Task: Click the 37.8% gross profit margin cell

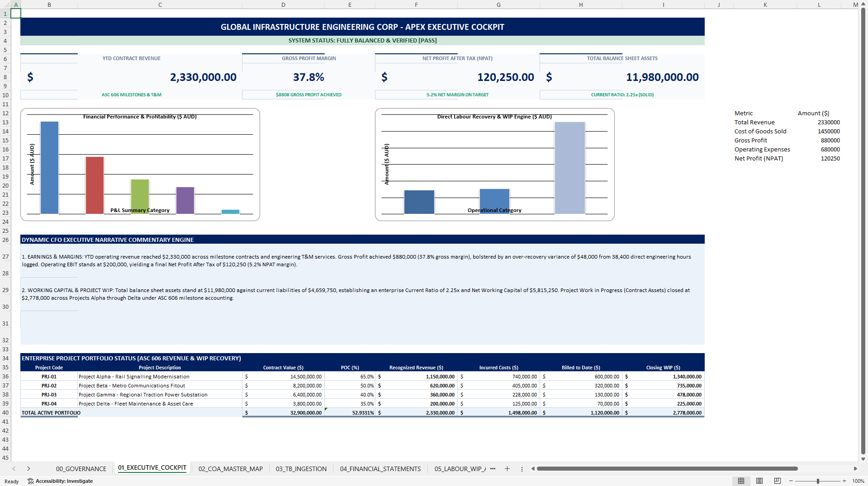Action: pyautogui.click(x=308, y=77)
